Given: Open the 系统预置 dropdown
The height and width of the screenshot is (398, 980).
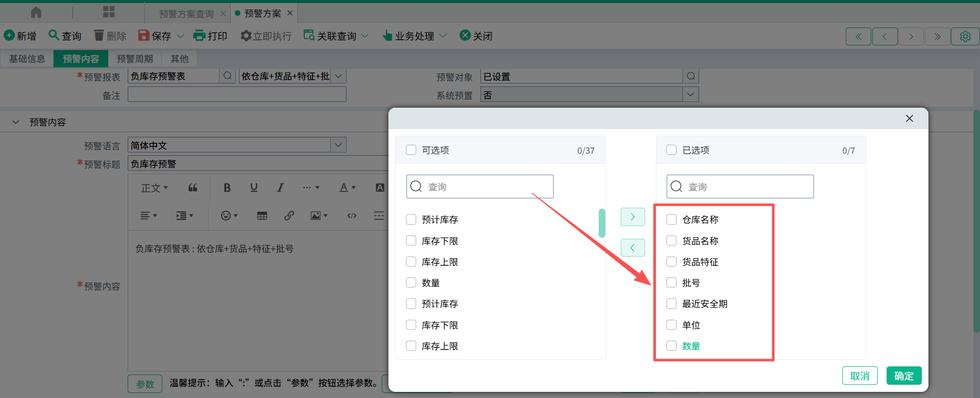Looking at the screenshot, I should 691,95.
